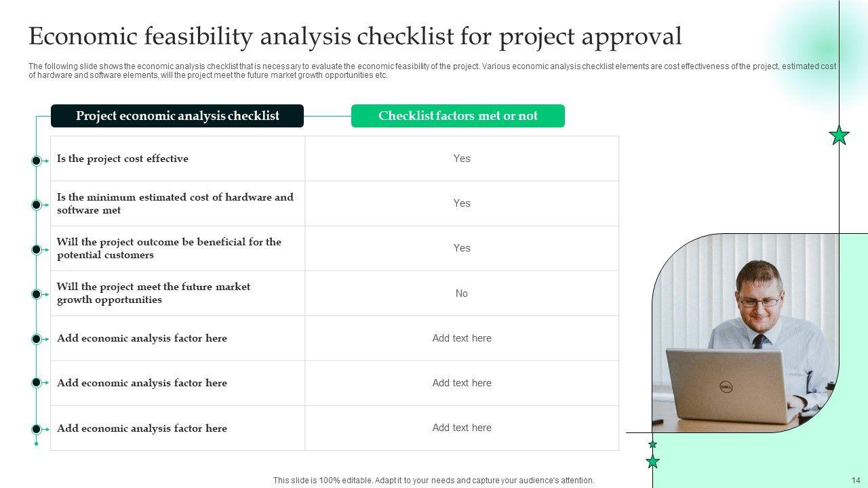Click the slide title "Economic feasibility analysis checklist"
Image resolution: width=868 pixels, height=488 pixels.
pyautogui.click(x=355, y=37)
